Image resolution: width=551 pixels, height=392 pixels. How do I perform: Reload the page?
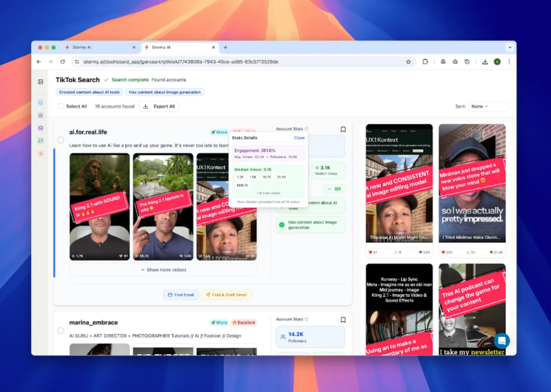coord(63,61)
